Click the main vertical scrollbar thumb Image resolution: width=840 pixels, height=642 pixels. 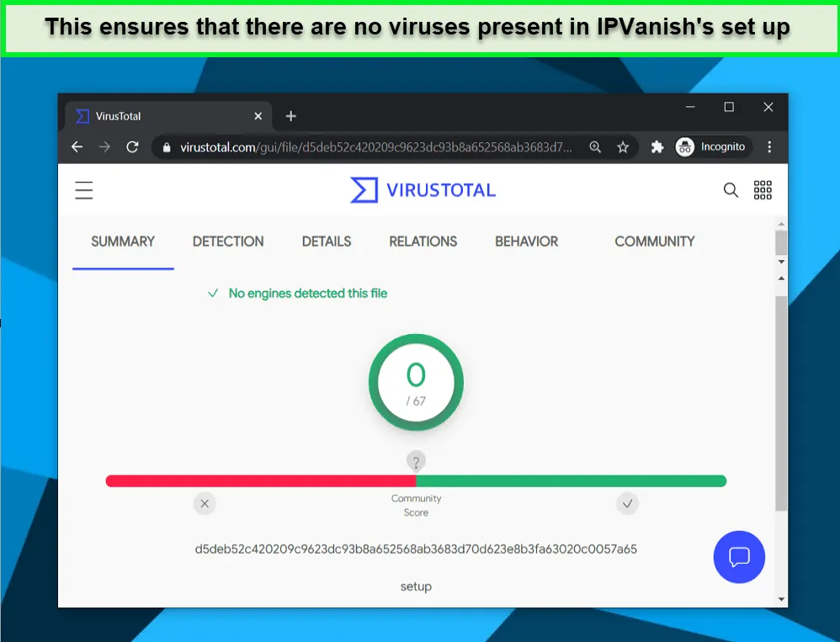point(781,403)
